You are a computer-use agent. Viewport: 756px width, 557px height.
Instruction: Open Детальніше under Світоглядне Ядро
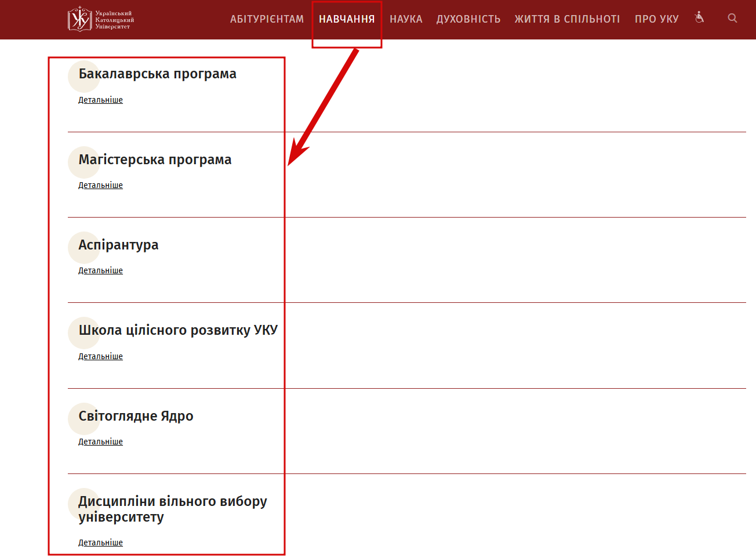point(101,442)
